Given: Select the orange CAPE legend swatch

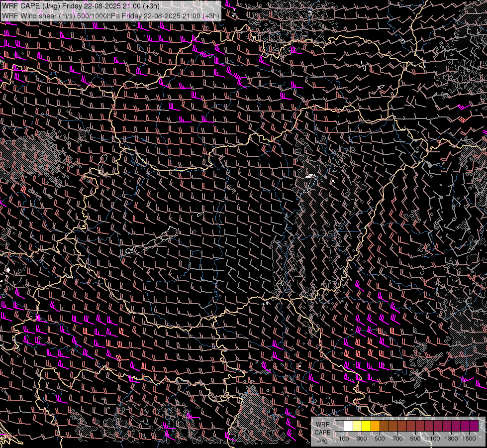Looking at the screenshot, I should coord(375,426).
